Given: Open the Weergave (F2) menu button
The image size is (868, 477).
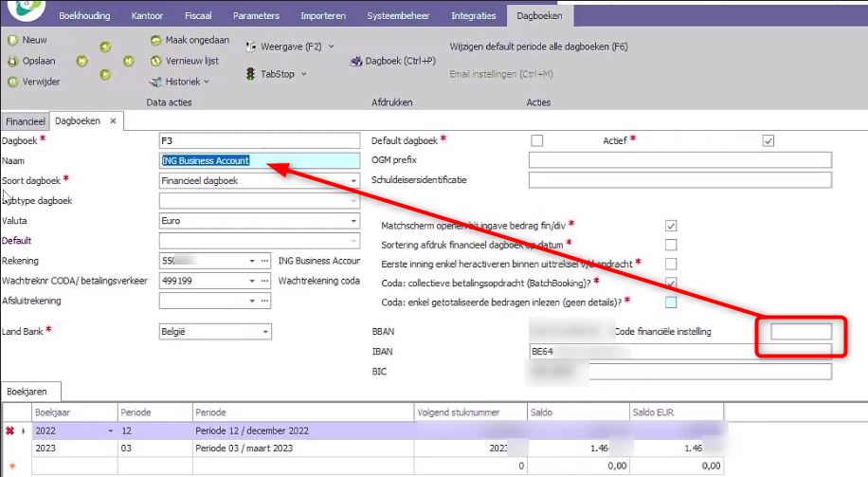Looking at the screenshot, I should click(290, 46).
